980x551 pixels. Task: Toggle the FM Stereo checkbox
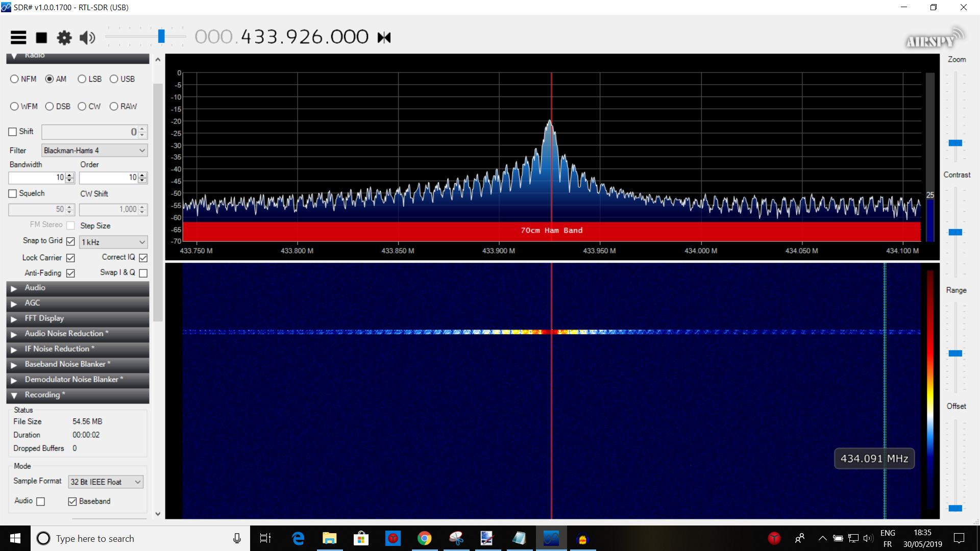70,226
